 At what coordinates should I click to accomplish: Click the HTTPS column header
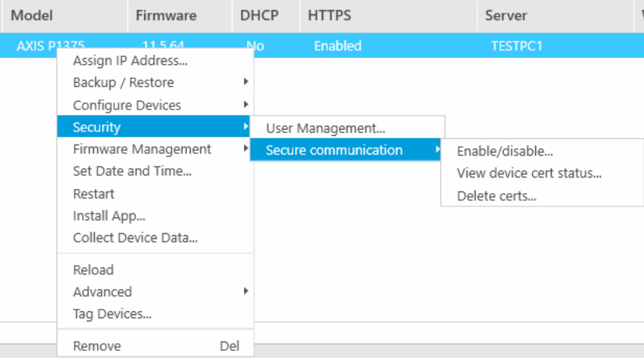click(329, 16)
